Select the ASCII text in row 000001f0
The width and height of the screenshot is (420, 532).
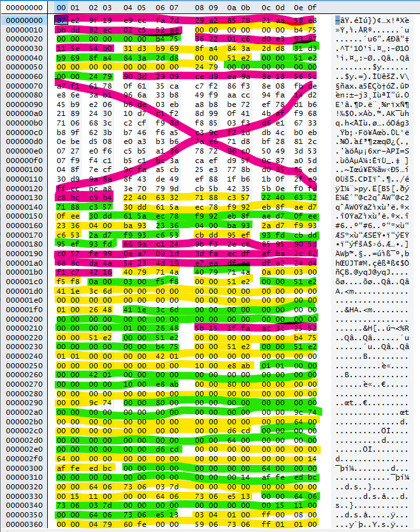click(371, 309)
